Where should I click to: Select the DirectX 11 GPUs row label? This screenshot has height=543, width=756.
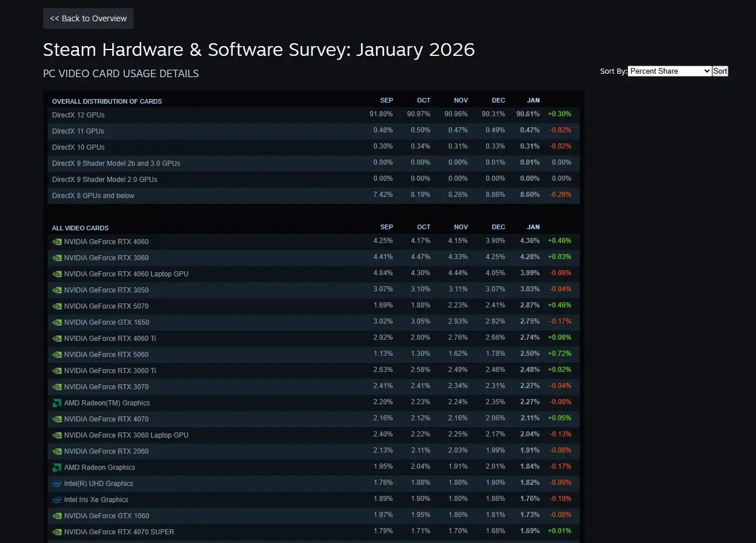pos(78,131)
